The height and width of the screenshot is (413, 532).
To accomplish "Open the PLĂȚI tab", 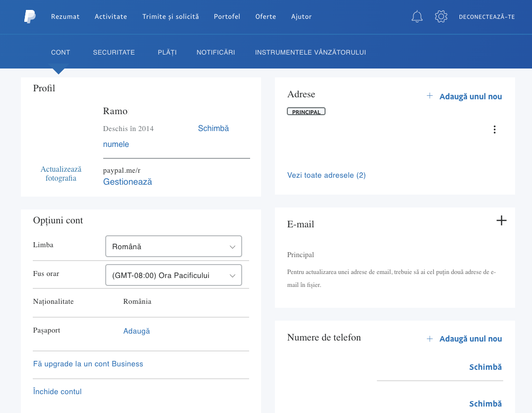I will click(167, 52).
